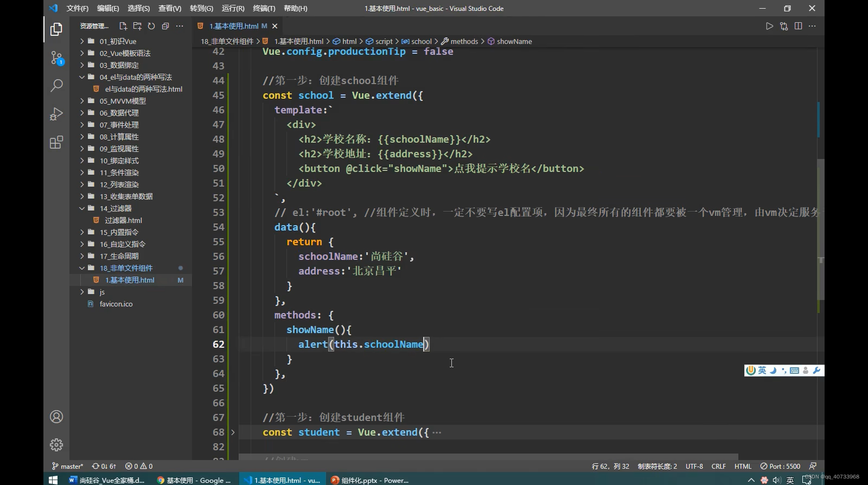
Task: Open the 选择(S) menu
Action: click(139, 8)
